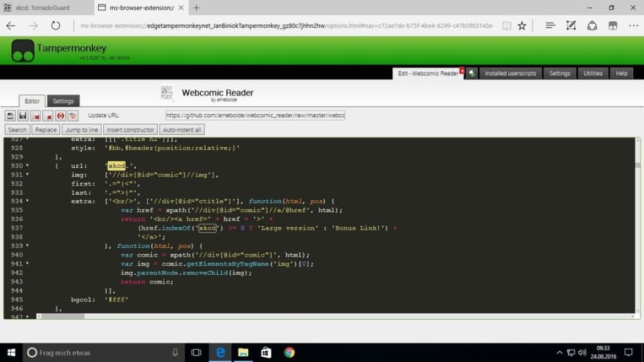Click the Insert constructor button
Screen dimensions: 644x362
pos(130,129)
